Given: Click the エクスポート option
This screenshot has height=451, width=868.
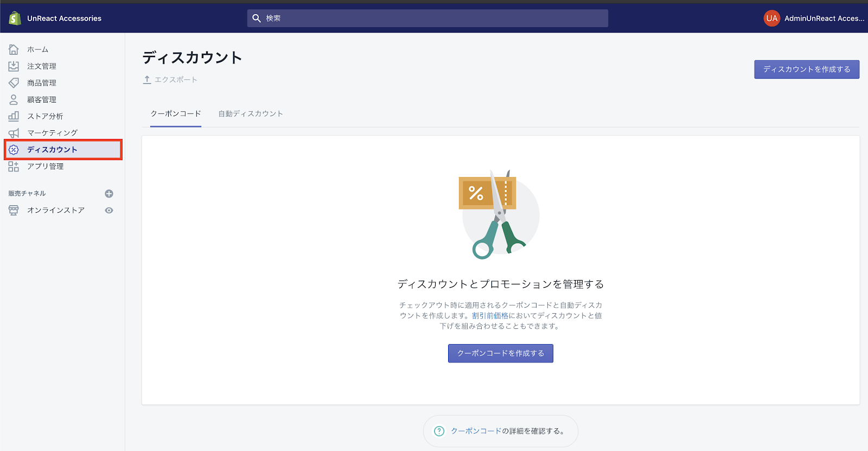Looking at the screenshot, I should click(170, 80).
